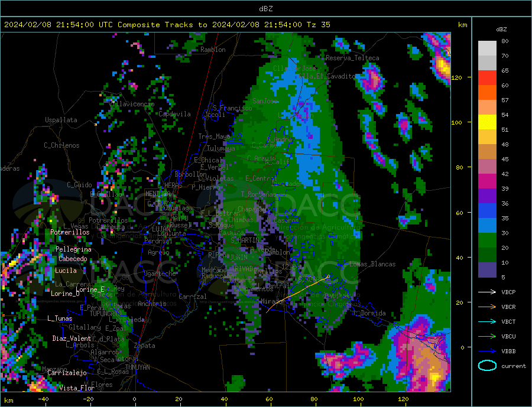
Task: Select the slate 5–10 dBZ swatch
Action: pos(487,270)
